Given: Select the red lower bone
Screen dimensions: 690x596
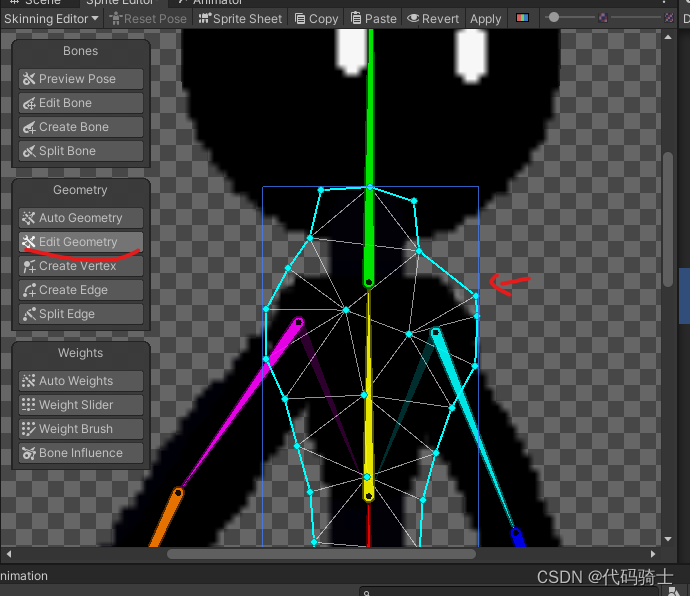Looking at the screenshot, I should click(x=369, y=526).
